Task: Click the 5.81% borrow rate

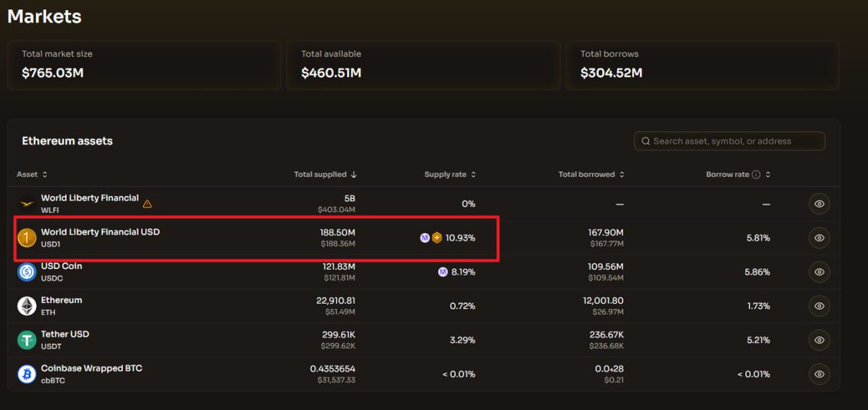Action: tap(758, 238)
